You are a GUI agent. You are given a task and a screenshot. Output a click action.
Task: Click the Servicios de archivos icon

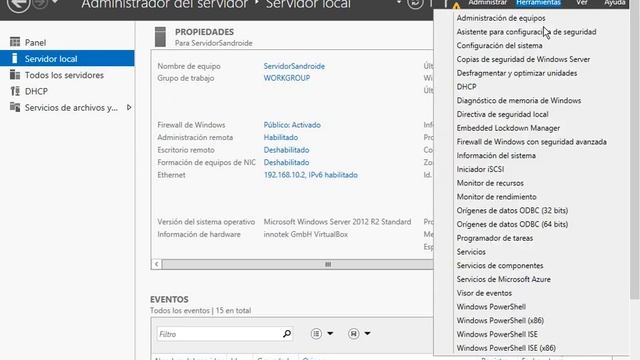tap(15, 107)
